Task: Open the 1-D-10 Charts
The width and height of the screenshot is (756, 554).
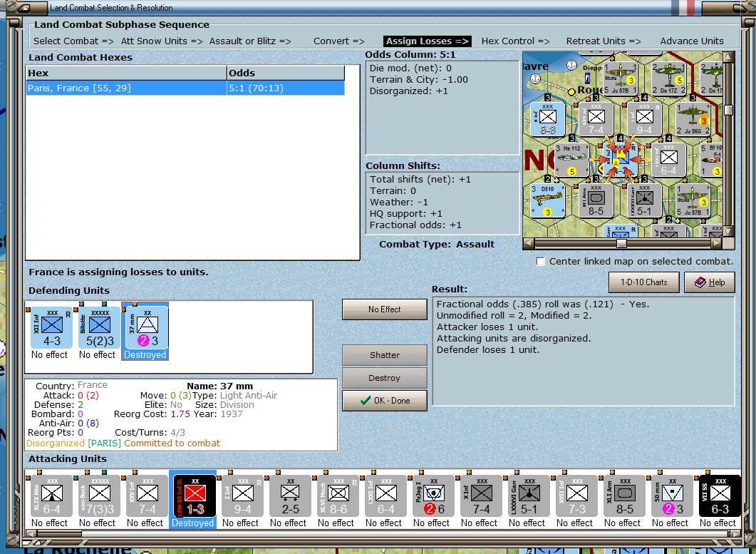Action: [x=643, y=282]
